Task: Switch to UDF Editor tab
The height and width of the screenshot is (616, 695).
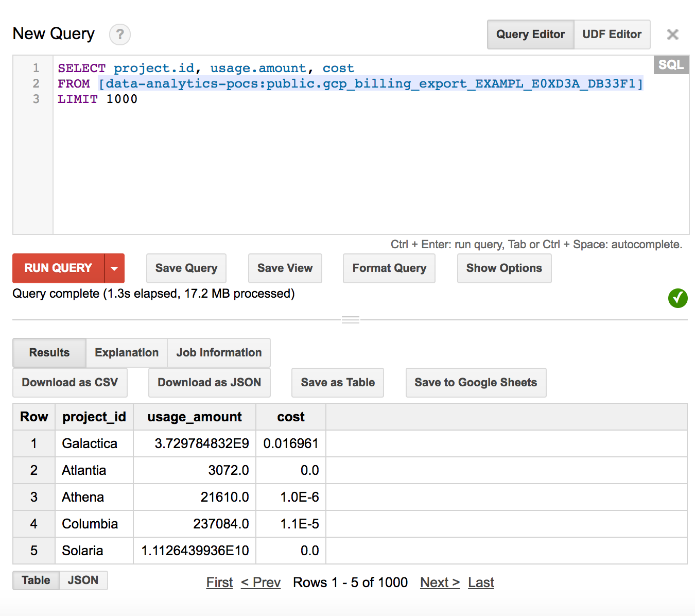Action: [x=612, y=35]
